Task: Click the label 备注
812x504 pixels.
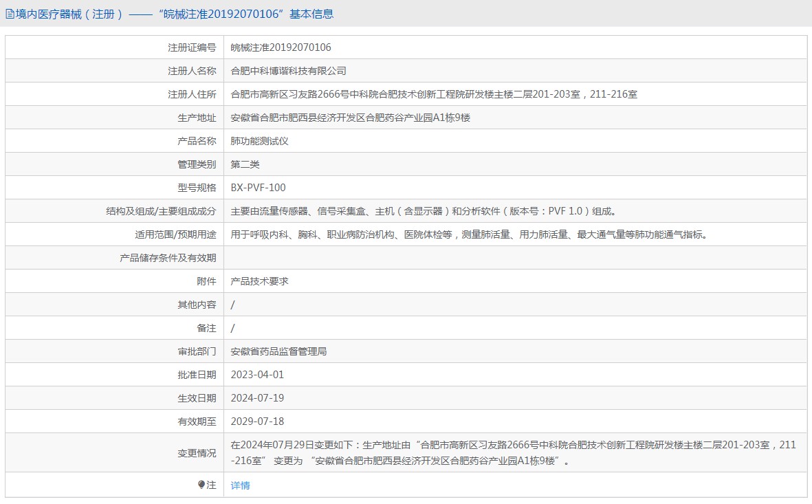Action: point(206,328)
